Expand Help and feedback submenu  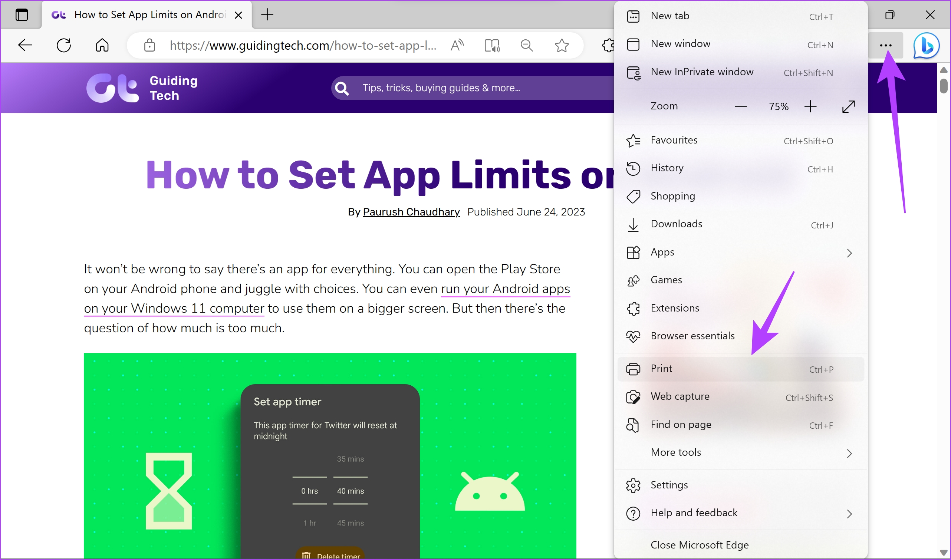pyautogui.click(x=740, y=513)
